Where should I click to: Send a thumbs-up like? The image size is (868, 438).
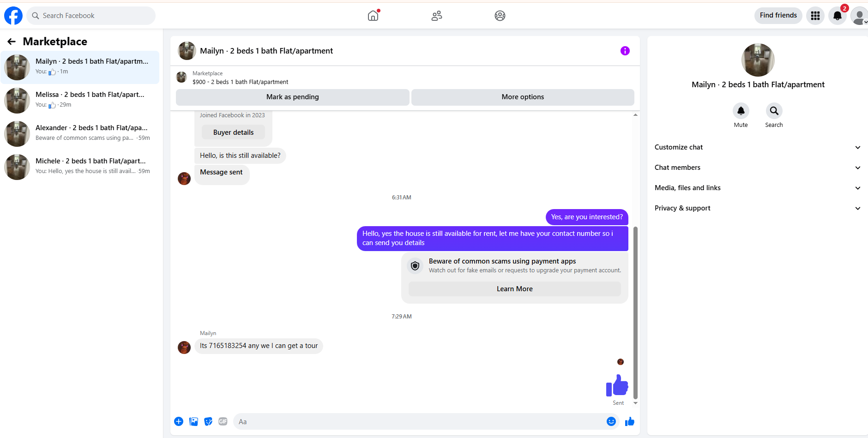630,421
